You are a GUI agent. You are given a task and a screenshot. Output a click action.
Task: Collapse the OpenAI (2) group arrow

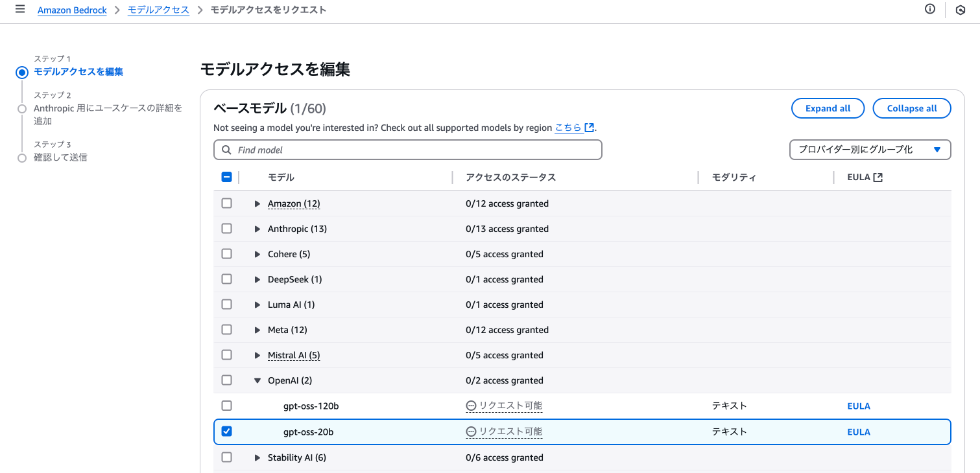(x=257, y=380)
